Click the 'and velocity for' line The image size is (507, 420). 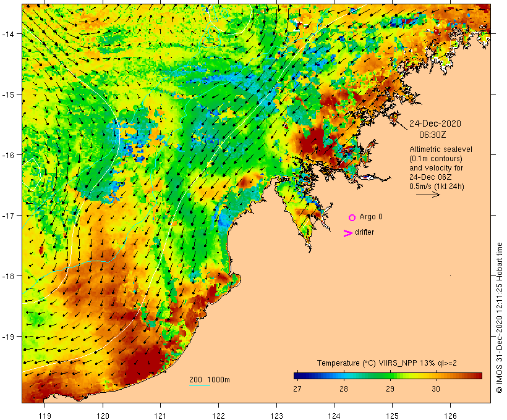tap(436, 167)
